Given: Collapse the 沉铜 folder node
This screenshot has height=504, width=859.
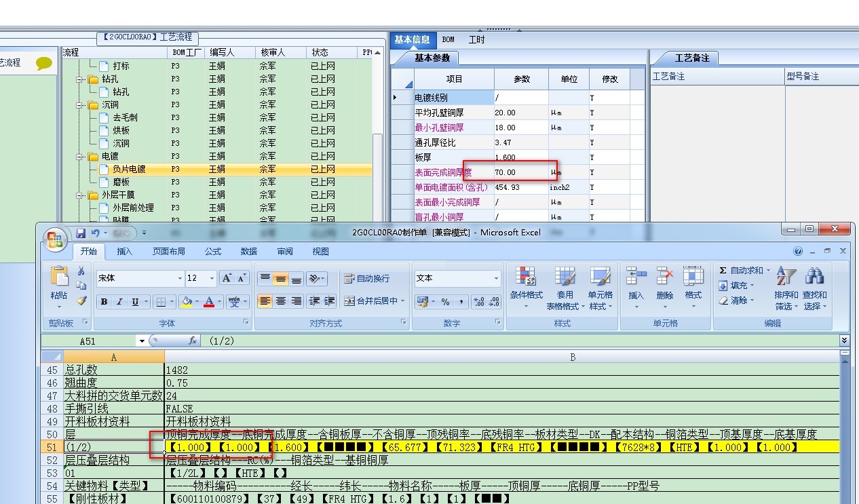Looking at the screenshot, I should [x=80, y=105].
